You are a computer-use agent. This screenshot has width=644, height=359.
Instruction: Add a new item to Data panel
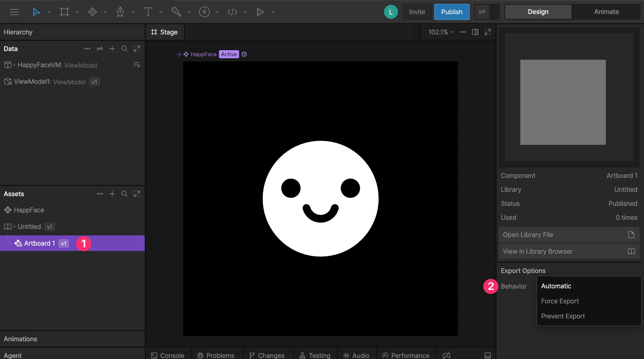point(112,49)
